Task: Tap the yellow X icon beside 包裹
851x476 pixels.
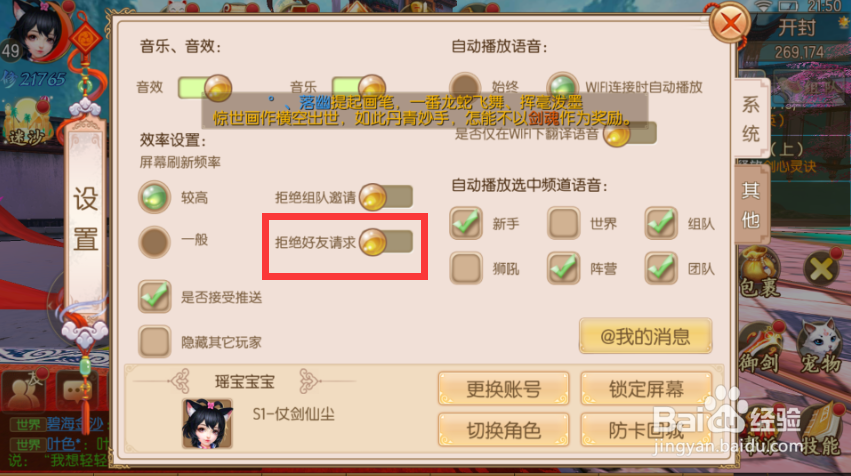Action: pyautogui.click(x=821, y=268)
